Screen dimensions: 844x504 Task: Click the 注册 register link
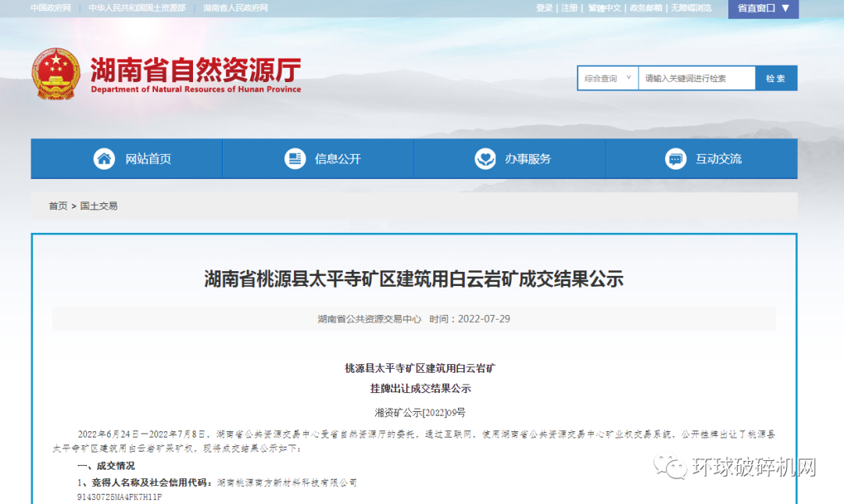(570, 8)
